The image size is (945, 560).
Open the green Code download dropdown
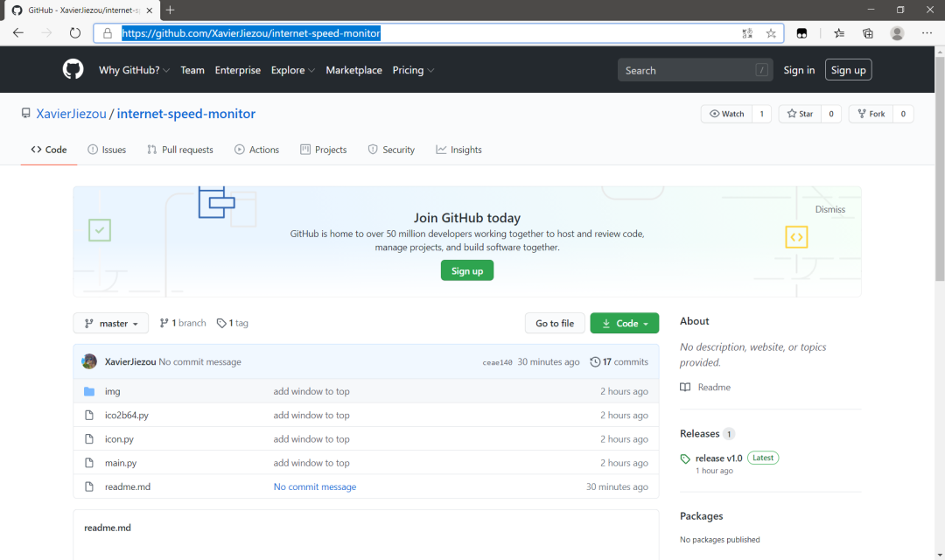pyautogui.click(x=625, y=323)
